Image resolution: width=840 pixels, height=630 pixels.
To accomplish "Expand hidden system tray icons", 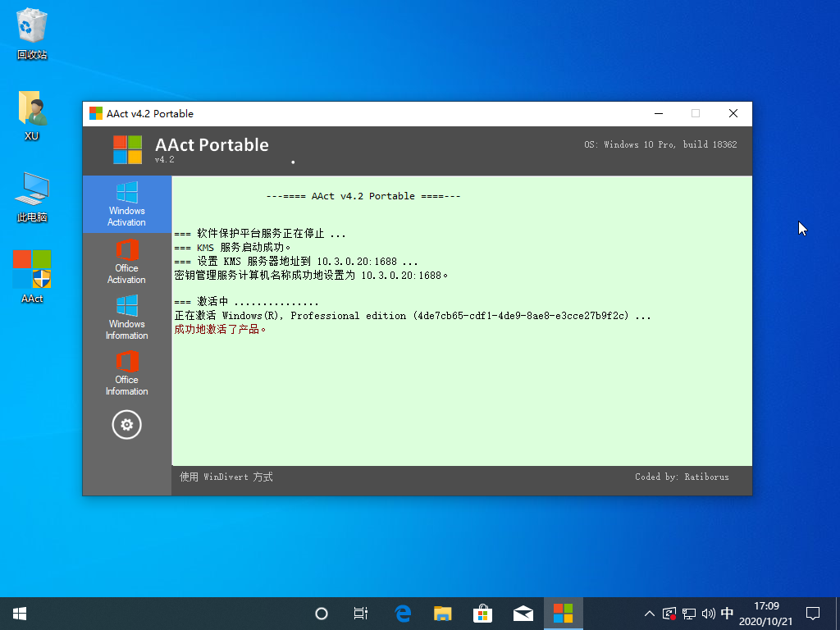I will click(650, 613).
